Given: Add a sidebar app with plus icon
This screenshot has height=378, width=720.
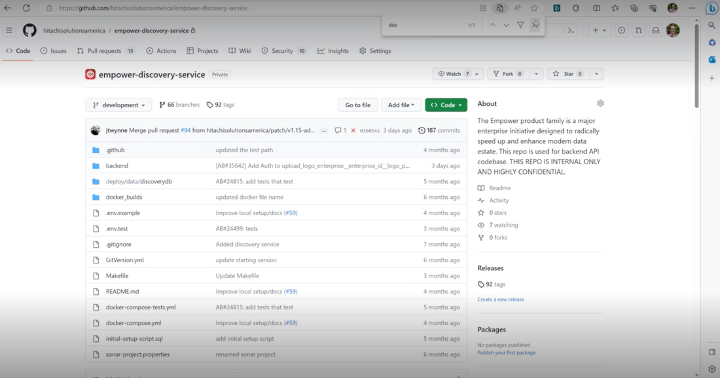Looking at the screenshot, I should (712, 78).
